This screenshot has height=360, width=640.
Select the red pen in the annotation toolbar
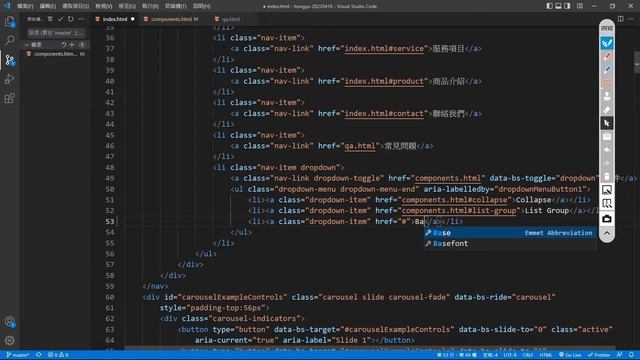coord(607,56)
